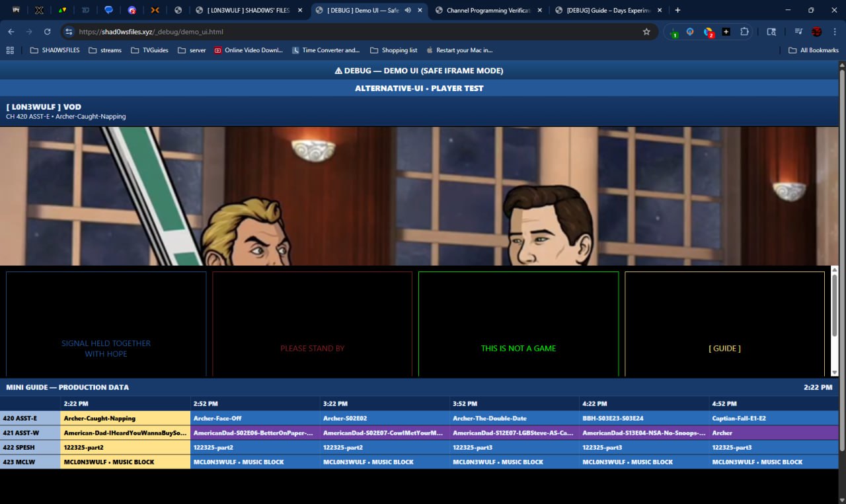Click the site information icon beside URL
This screenshot has height=504, width=846.
point(69,32)
